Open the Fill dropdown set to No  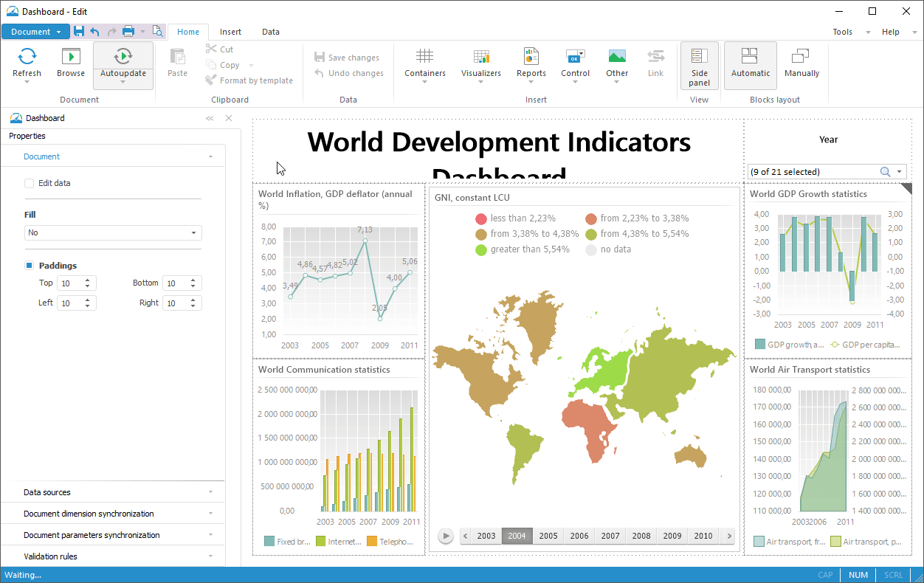click(113, 232)
